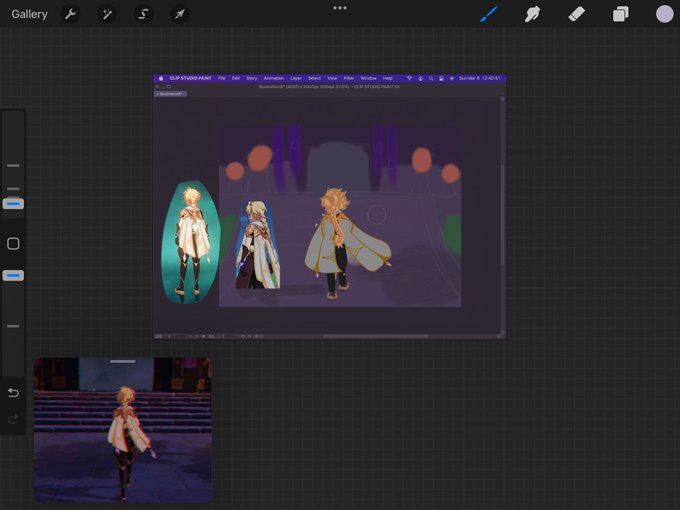Click Window in the Clip Studio Paint image
The width and height of the screenshot is (680, 510).
click(x=368, y=78)
